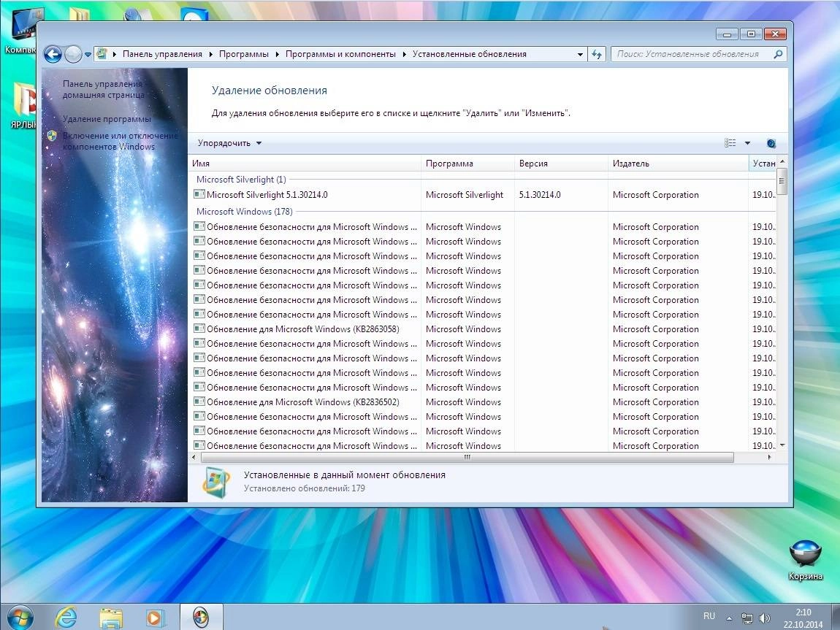Sort by the 'Имя' column header
This screenshot has width=840, height=630.
pos(305,164)
